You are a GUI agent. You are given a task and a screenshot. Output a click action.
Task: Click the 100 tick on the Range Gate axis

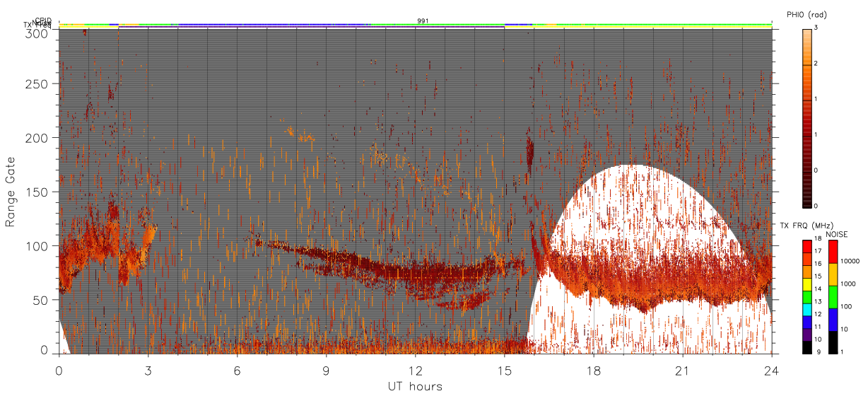coord(37,246)
